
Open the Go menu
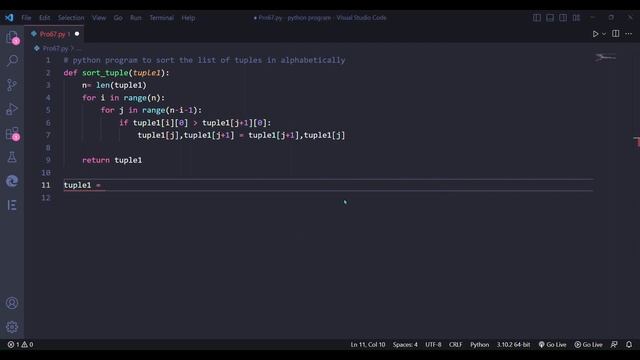(x=118, y=18)
